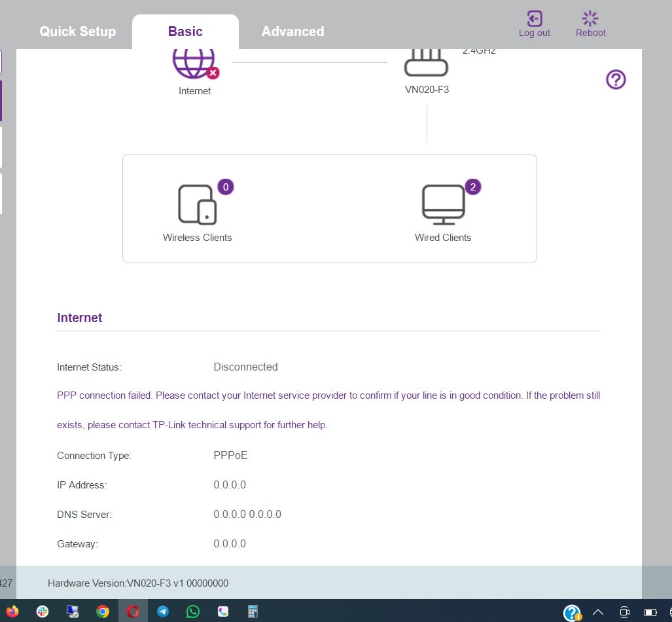The height and width of the screenshot is (622, 672).
Task: Open the Wired Clients monitor icon
Action: (x=444, y=205)
